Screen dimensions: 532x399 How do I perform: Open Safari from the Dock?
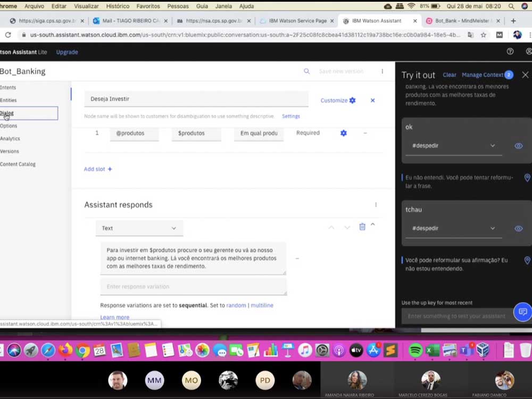point(48,350)
